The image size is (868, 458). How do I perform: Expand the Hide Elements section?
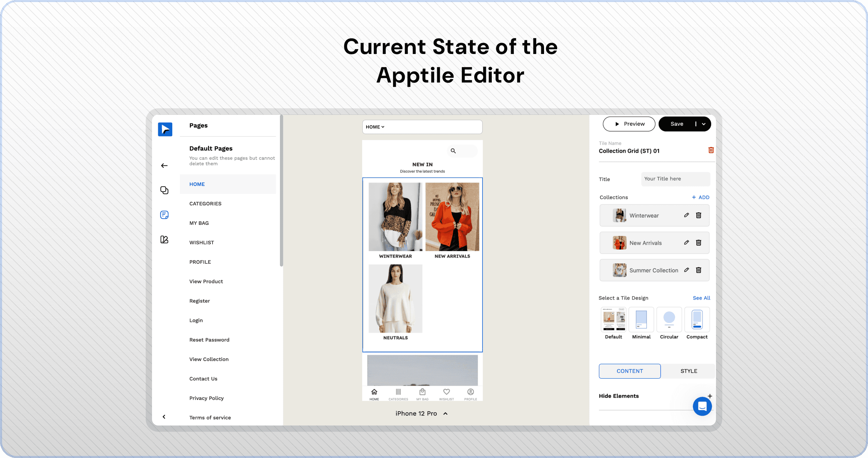click(x=710, y=396)
